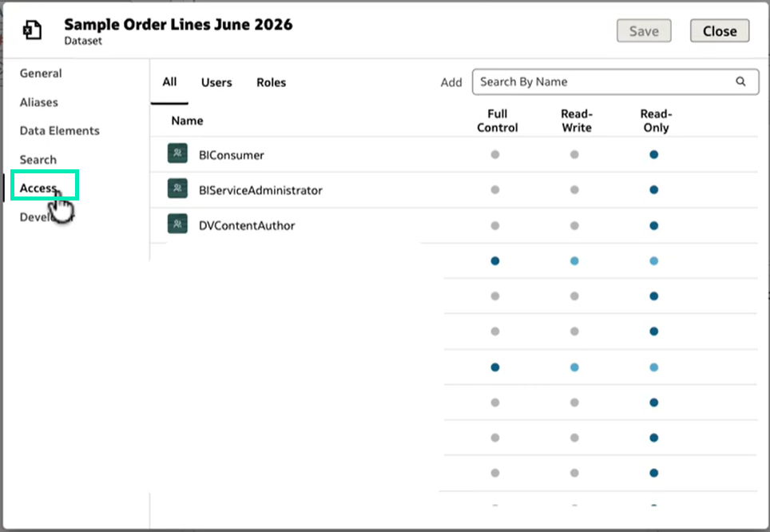The height and width of the screenshot is (532, 770).
Task: Click the Full Control column header
Action: tap(498, 121)
